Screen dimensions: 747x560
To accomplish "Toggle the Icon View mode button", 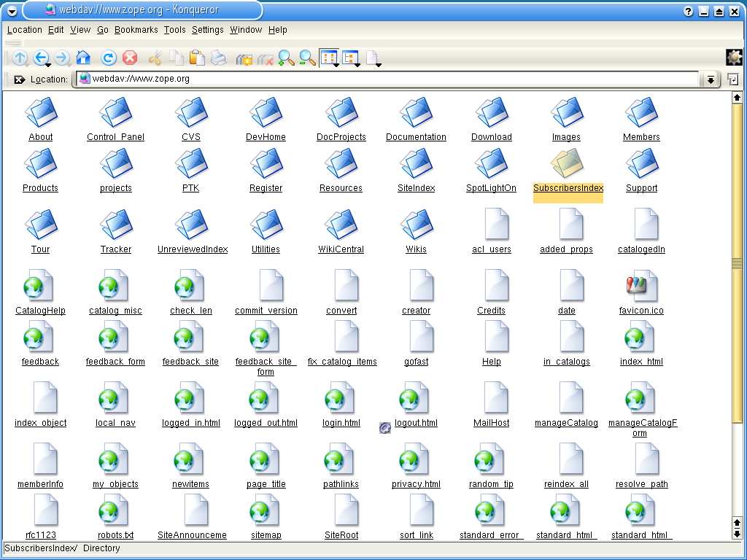I will point(329,58).
